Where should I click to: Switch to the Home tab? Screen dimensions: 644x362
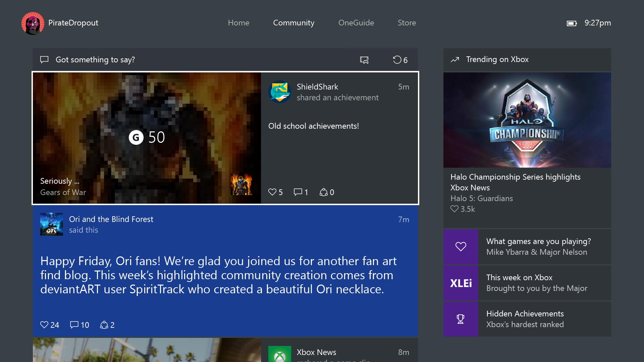238,23
